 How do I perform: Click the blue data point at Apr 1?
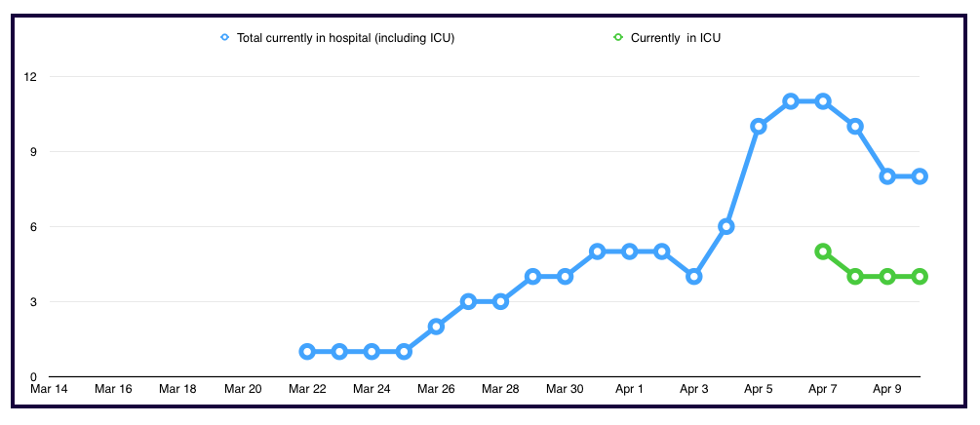coord(630,251)
